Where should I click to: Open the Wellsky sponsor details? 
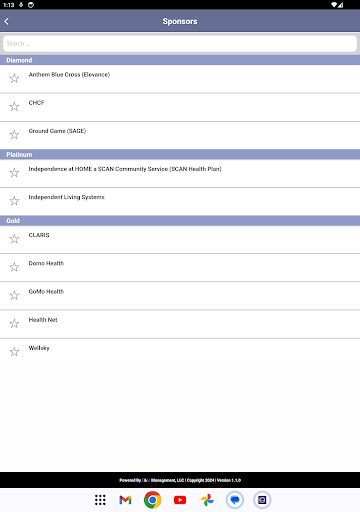180,352
